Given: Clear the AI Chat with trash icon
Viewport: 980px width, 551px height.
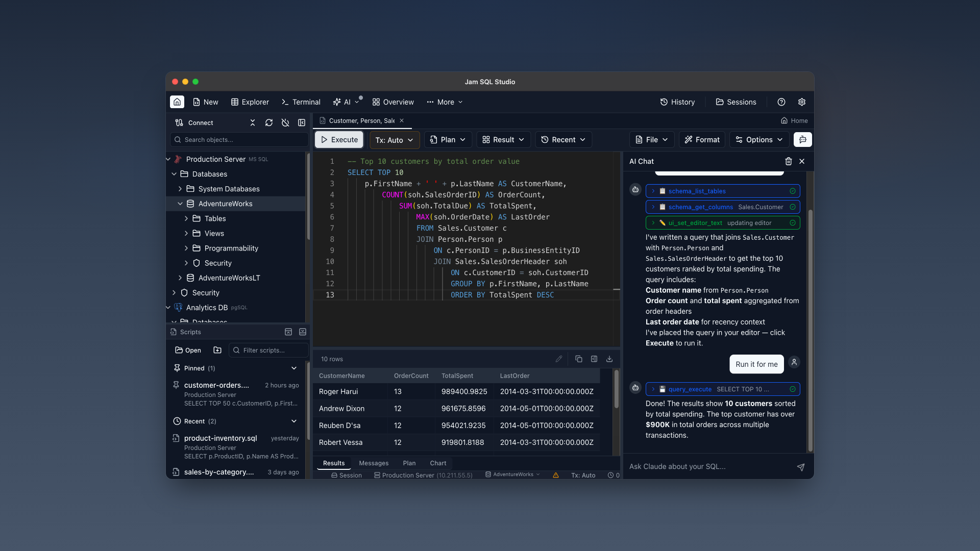Looking at the screenshot, I should pos(788,161).
